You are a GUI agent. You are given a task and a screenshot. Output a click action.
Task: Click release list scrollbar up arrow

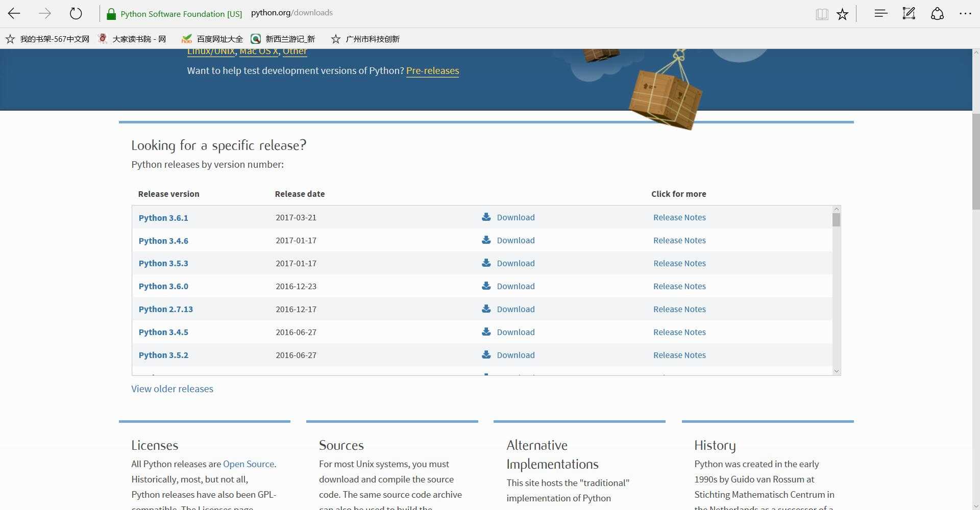coord(836,210)
